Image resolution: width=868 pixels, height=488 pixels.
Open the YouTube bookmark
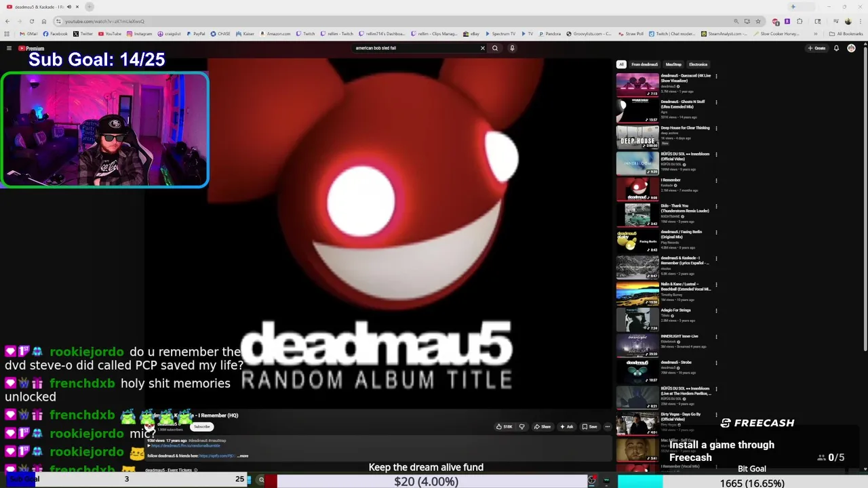[110, 34]
